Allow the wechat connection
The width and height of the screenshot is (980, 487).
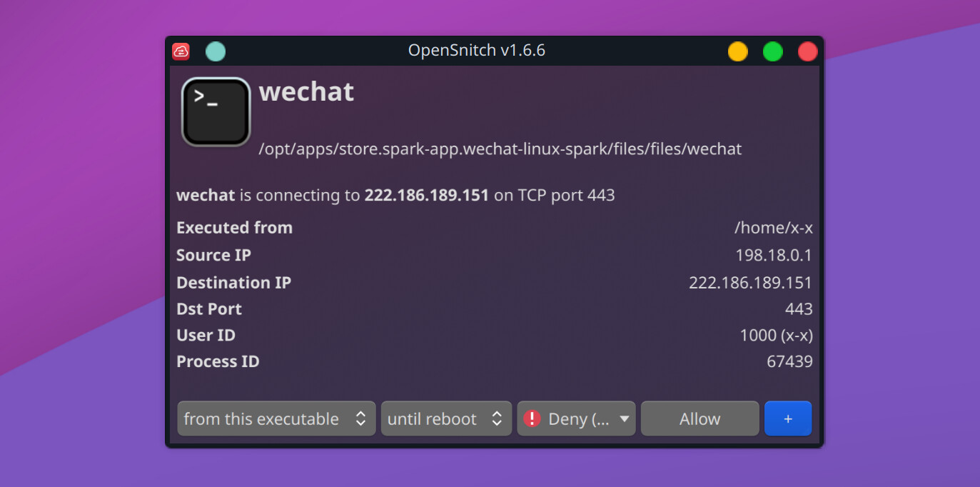pyautogui.click(x=699, y=418)
